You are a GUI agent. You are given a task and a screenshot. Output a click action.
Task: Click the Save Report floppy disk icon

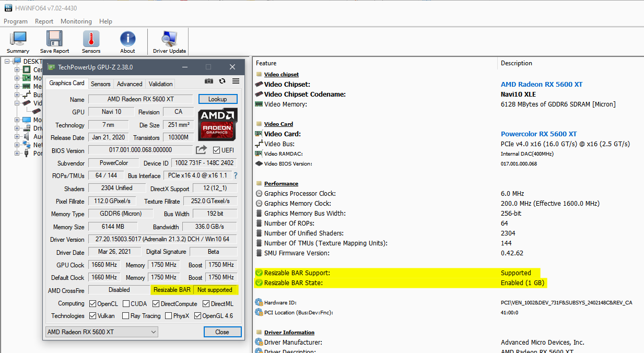54,39
